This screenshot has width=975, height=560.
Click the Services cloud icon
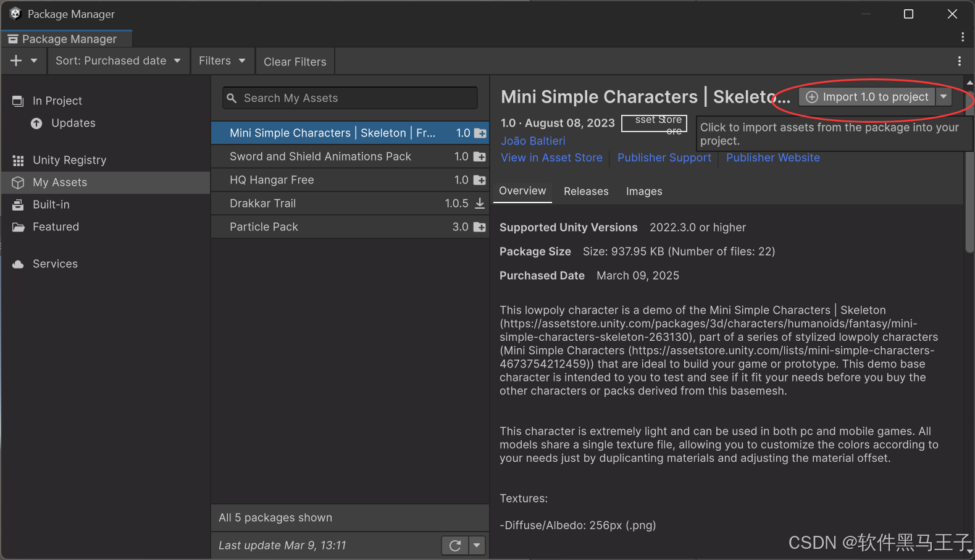coord(18,264)
